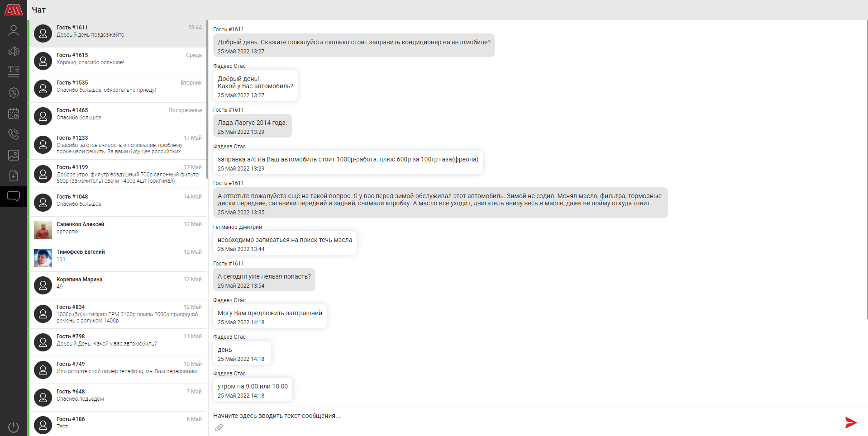This screenshot has width=868, height=436.
Task: Open the image gallery sidebar icon
Action: (x=14, y=155)
